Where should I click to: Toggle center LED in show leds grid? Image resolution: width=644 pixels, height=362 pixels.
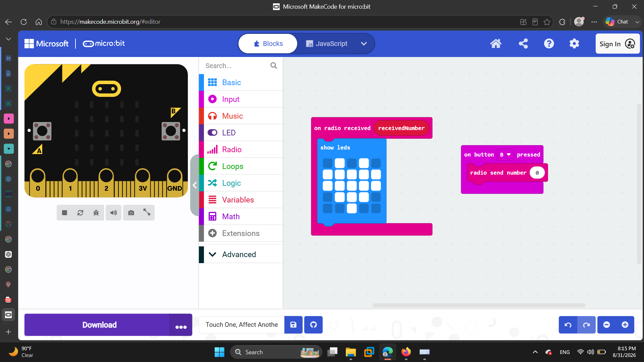[x=352, y=186]
